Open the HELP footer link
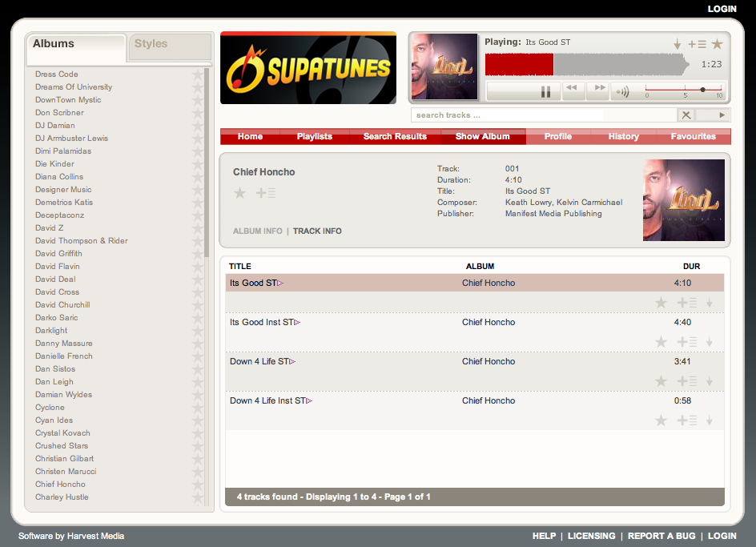This screenshot has width=756, height=547. pos(544,536)
